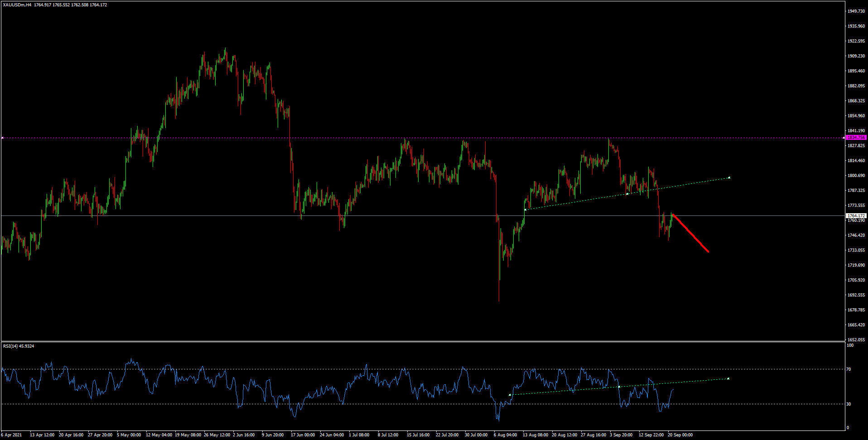The image size is (868, 440).
Task: Click the 6 Apr 2021 date label
Action: (11, 435)
